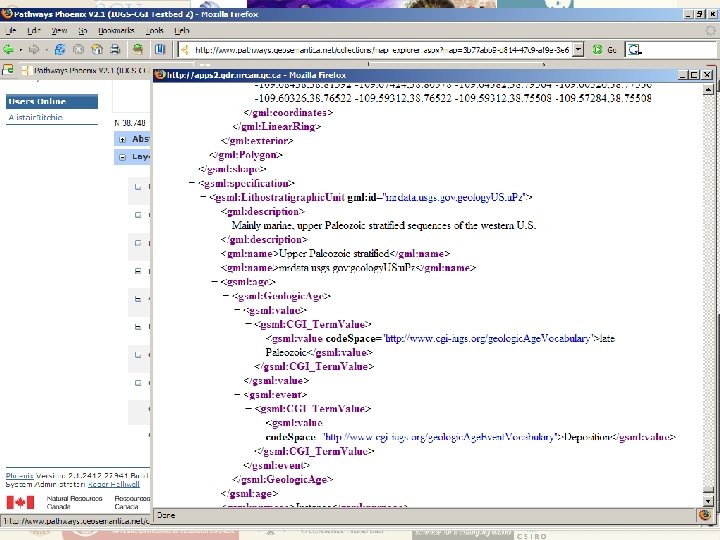Image resolution: width=720 pixels, height=540 pixels.
Task: Click the green Go button icon
Action: click(x=597, y=50)
